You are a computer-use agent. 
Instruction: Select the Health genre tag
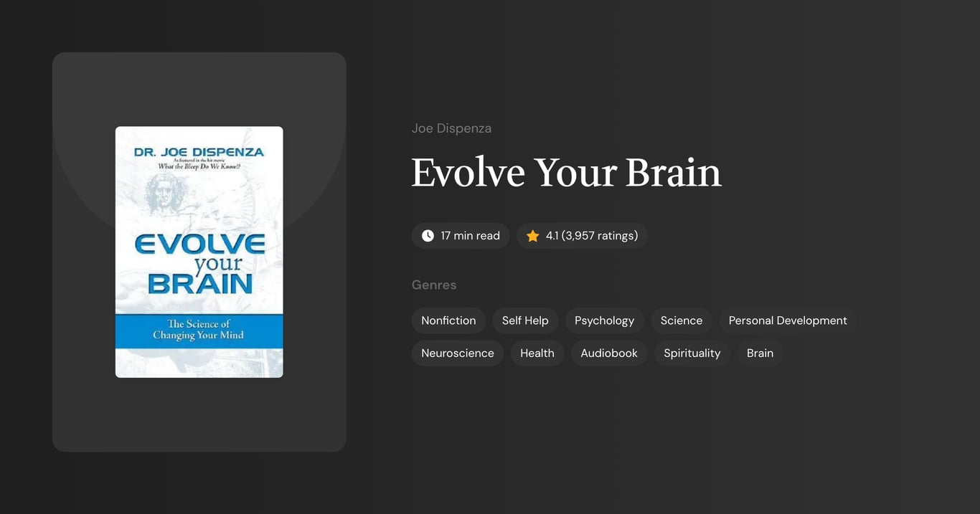point(537,353)
